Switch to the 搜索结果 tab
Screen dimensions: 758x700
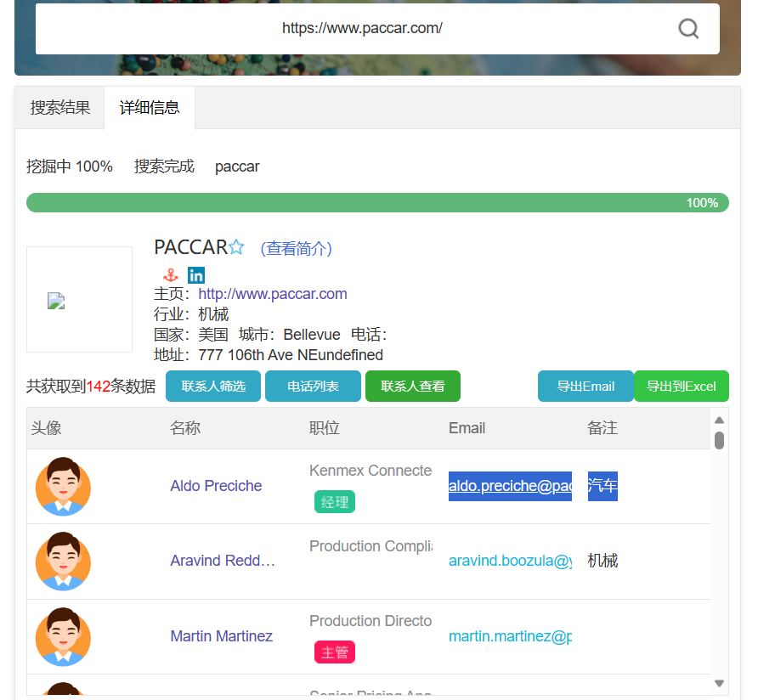pos(60,108)
